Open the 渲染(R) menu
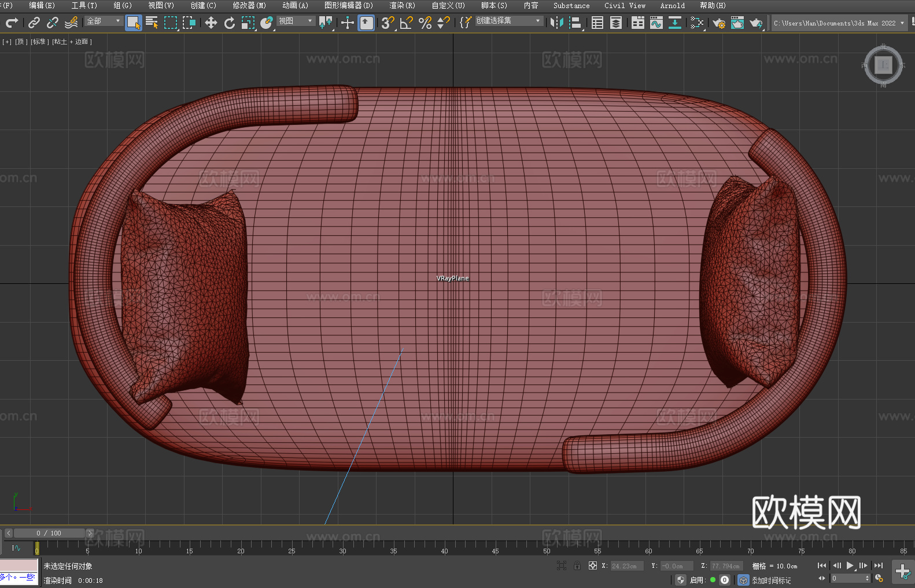This screenshot has width=915, height=588. pyautogui.click(x=402, y=5)
